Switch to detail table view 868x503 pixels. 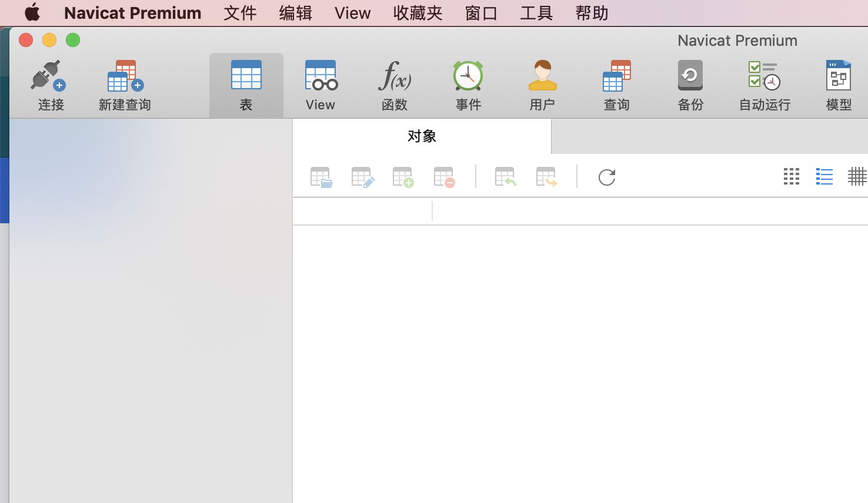point(857,176)
